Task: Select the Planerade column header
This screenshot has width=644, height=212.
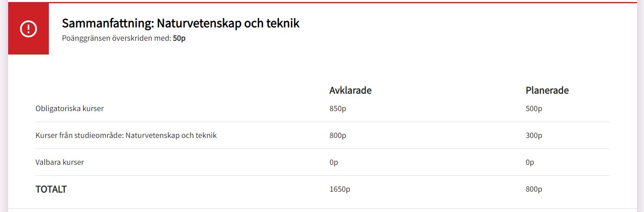Action: (547, 90)
